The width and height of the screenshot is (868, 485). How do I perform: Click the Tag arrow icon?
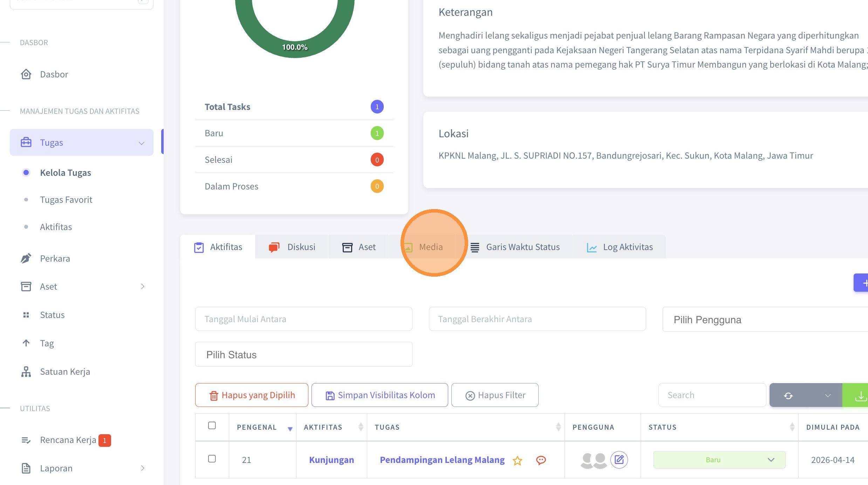(26, 343)
